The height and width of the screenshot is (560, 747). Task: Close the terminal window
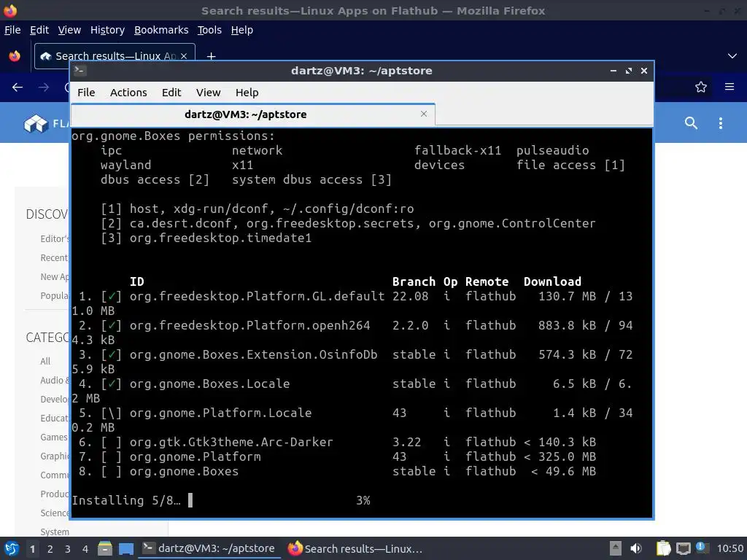pos(643,71)
